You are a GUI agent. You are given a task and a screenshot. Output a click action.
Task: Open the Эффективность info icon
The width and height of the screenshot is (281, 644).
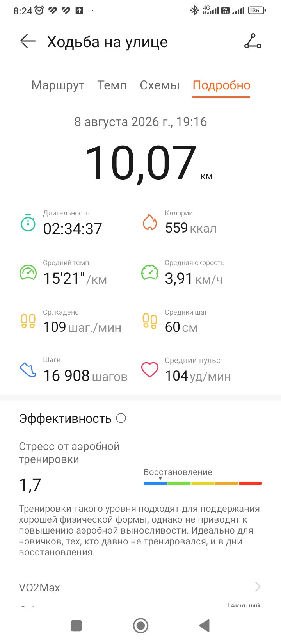click(121, 418)
